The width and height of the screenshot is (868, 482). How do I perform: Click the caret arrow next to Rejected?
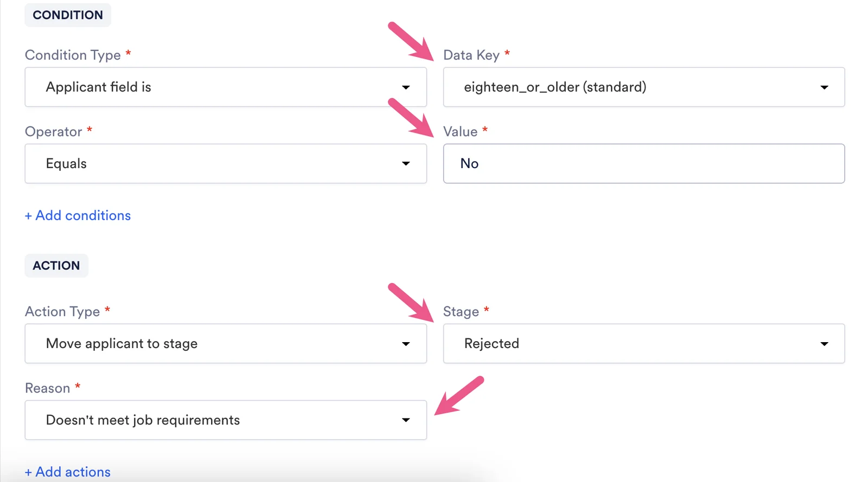click(824, 344)
